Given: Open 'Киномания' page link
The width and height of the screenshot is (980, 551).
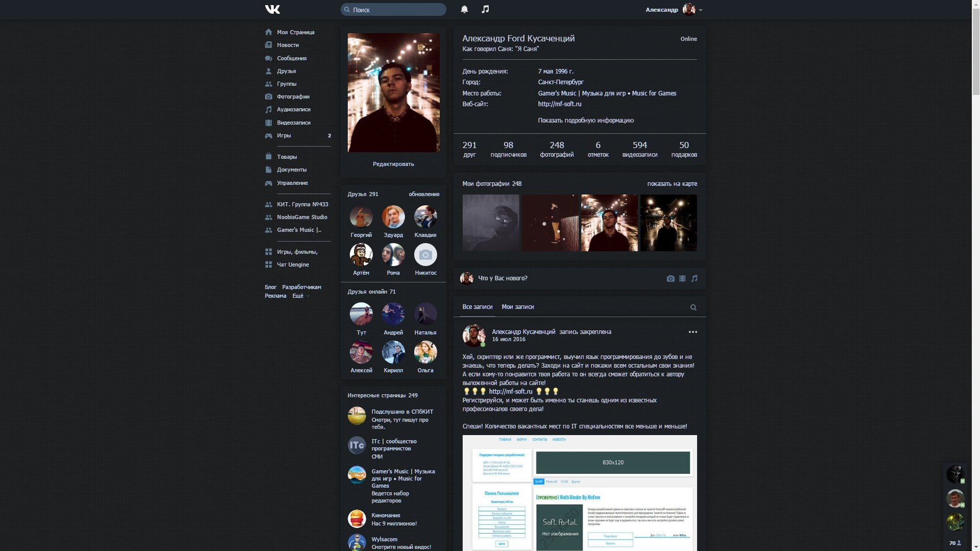Looking at the screenshot, I should [386, 515].
